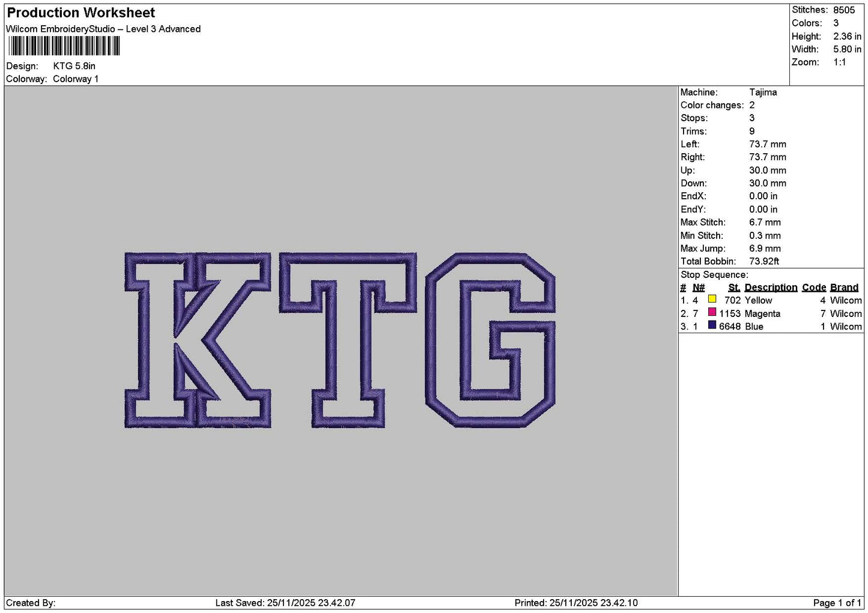Viewport: 868px width, 613px height.
Task: Click the 'Created By:' footer label
Action: tap(31, 603)
